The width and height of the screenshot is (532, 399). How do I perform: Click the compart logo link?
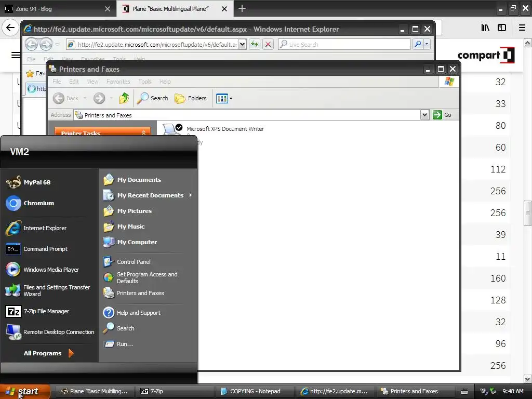486,55
